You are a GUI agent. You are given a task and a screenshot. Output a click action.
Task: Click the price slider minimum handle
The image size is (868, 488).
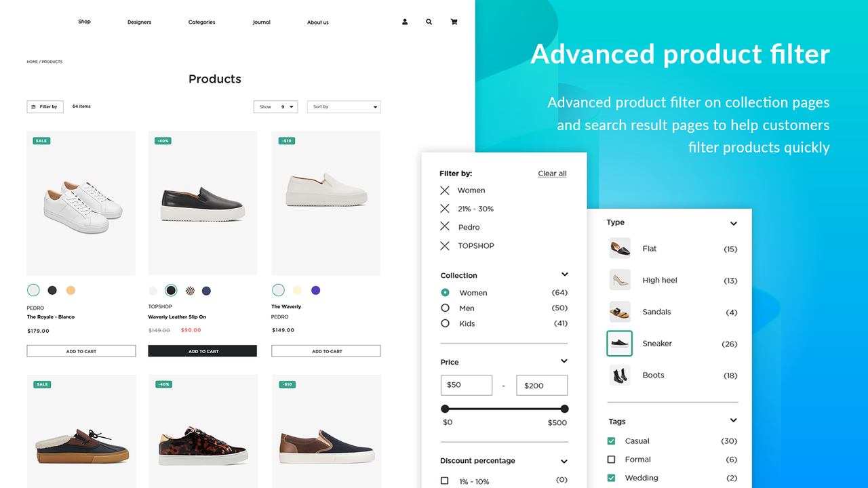445,409
